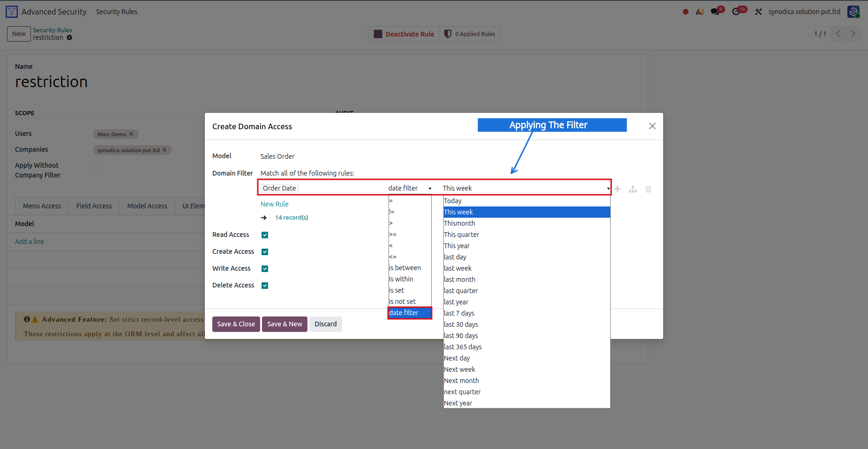
Task: Click the Save & Close button
Action: coord(236,324)
